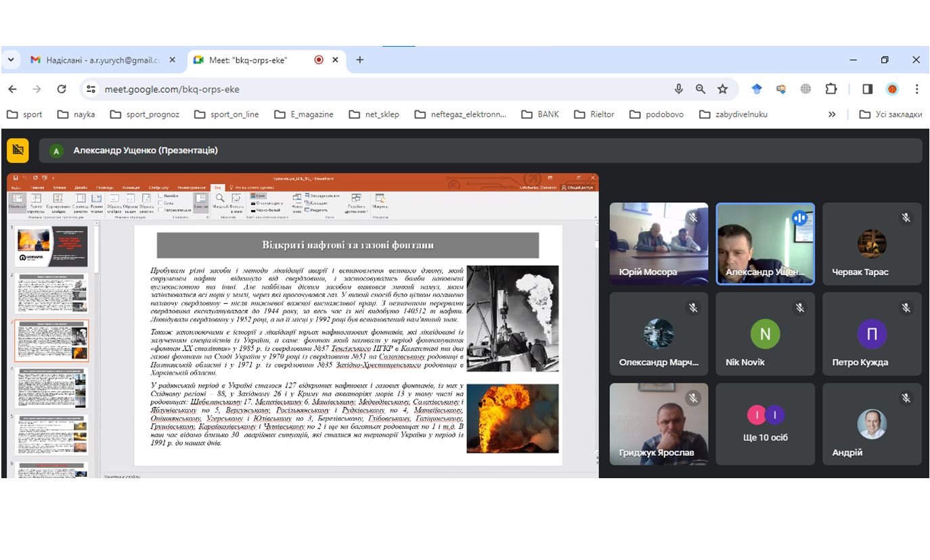This screenshot has width=930, height=560.
Task: Click the address bar meet.google.com URL
Action: (x=172, y=89)
